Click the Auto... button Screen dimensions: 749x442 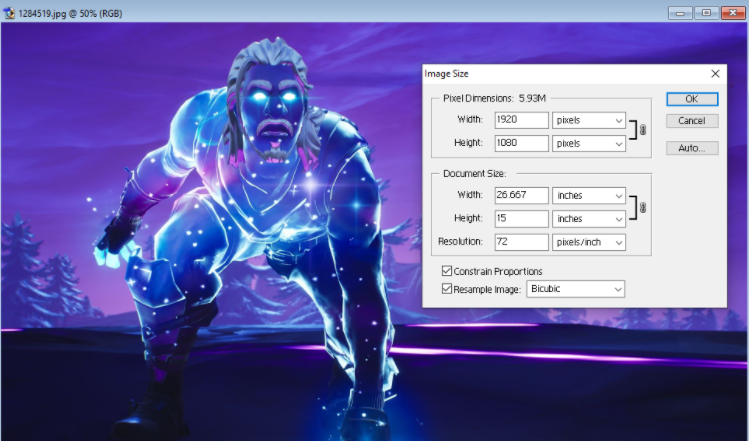click(x=692, y=148)
